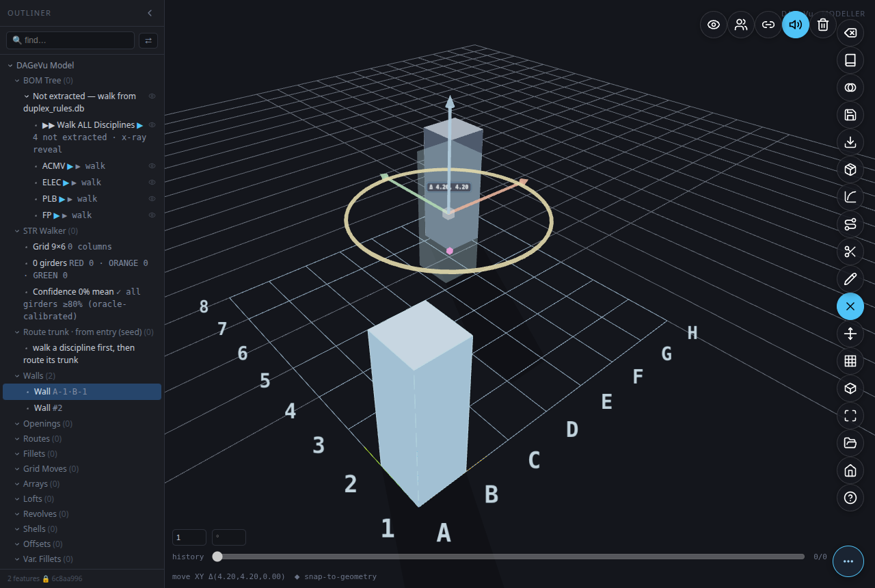
Task: Open the help question mark icon
Action: [850, 498]
